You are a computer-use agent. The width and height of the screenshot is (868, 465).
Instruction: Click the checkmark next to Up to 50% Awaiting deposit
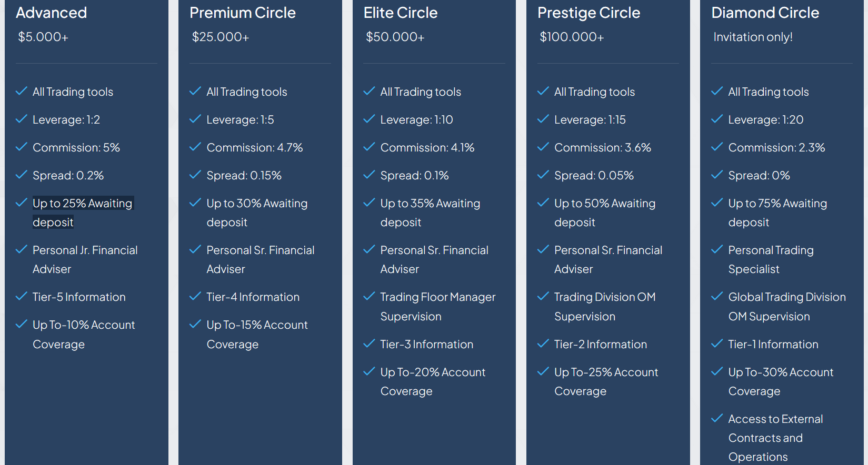[x=543, y=203]
